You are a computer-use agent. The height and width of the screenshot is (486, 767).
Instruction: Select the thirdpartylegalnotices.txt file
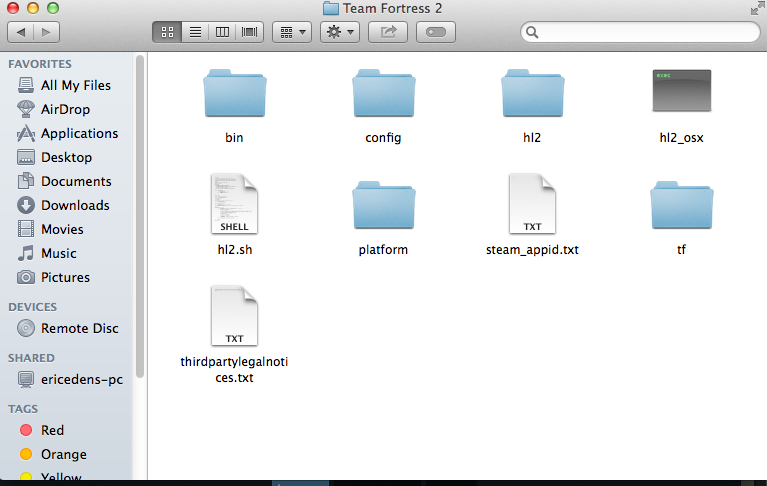(234, 334)
